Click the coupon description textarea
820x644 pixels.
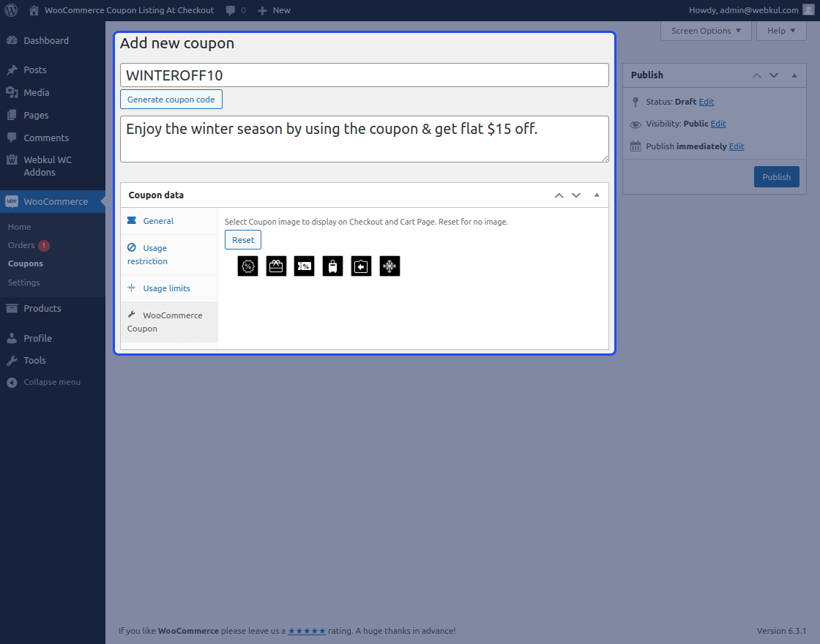point(365,139)
